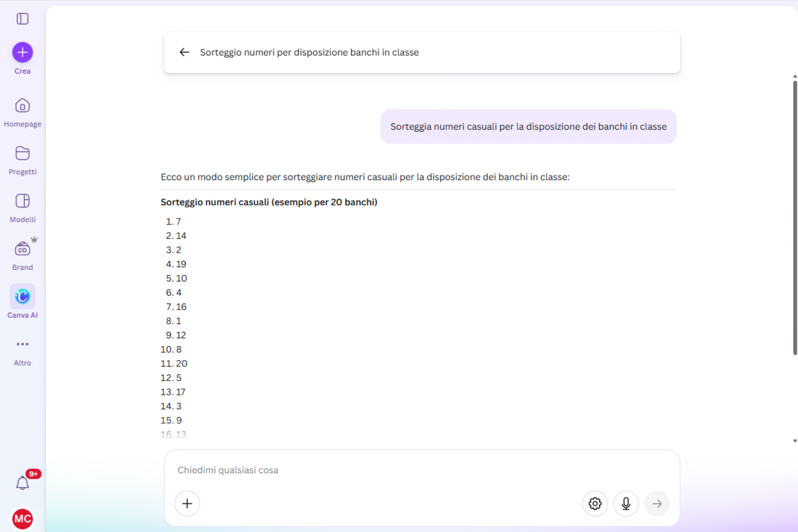Select Canva AI in sidebar
Screen dimensions: 798x532
point(22,302)
